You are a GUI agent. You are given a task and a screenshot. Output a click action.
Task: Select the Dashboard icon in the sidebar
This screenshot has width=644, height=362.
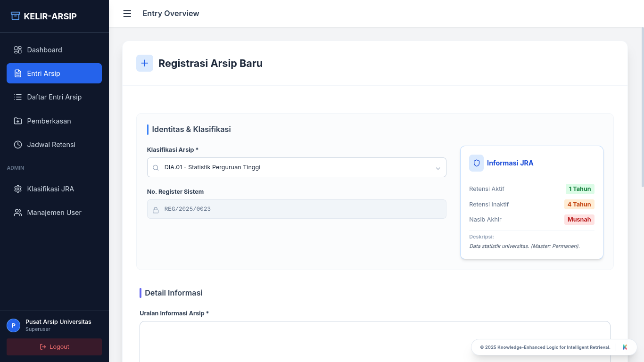pos(18,49)
